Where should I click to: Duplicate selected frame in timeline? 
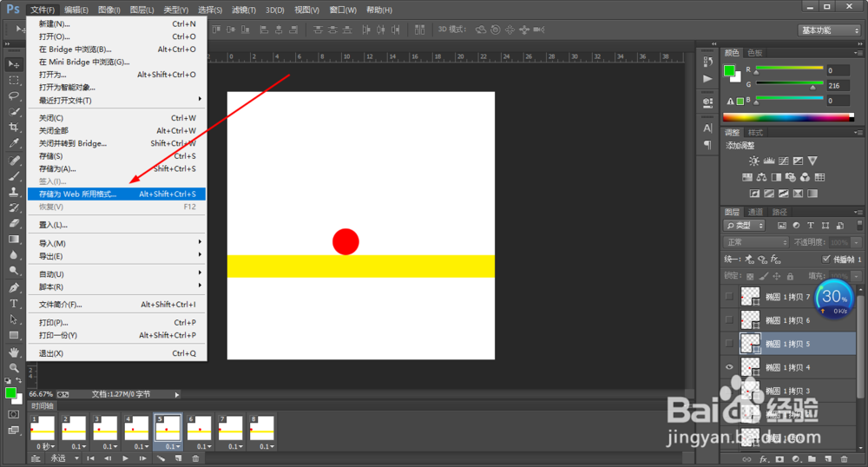pyautogui.click(x=178, y=458)
